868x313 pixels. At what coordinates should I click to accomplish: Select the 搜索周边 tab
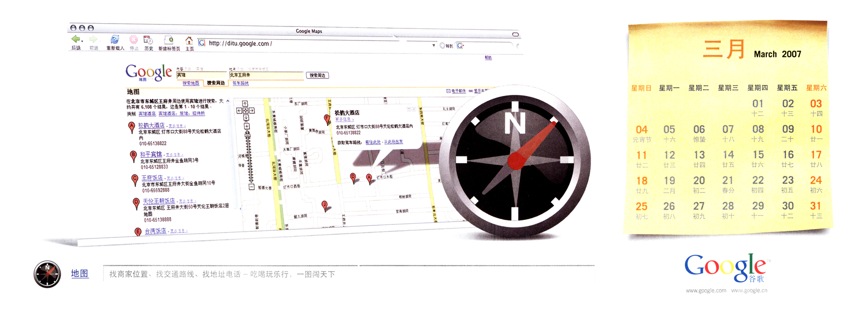[216, 83]
